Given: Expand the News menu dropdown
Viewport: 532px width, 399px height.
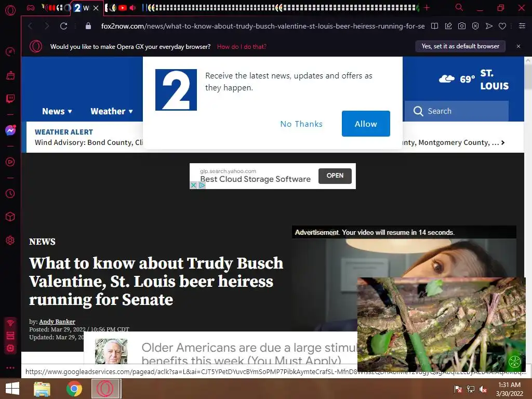Looking at the screenshot, I should (57, 111).
